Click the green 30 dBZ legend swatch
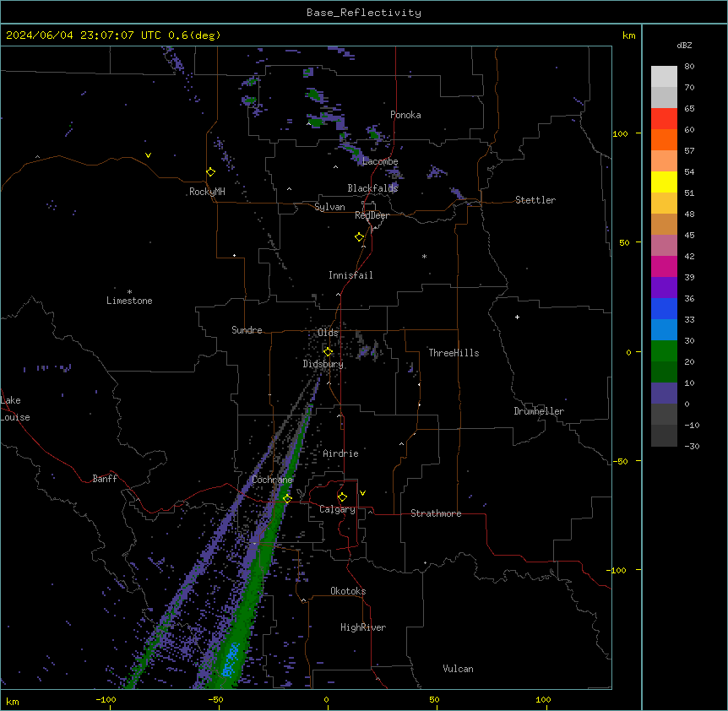 click(x=664, y=351)
